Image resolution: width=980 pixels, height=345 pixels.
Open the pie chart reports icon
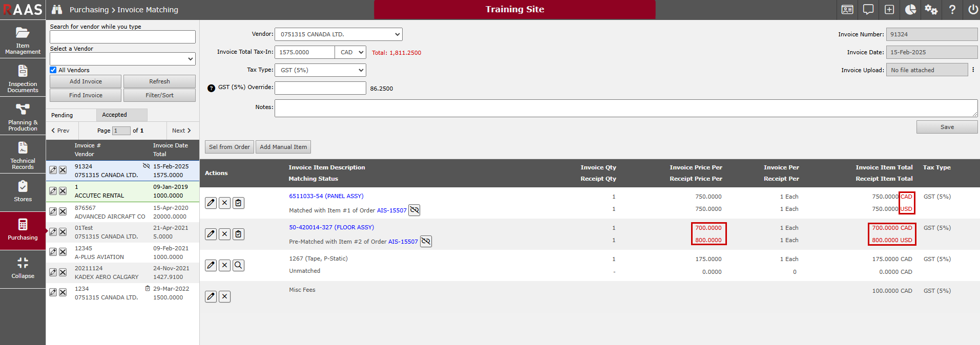pyautogui.click(x=910, y=10)
